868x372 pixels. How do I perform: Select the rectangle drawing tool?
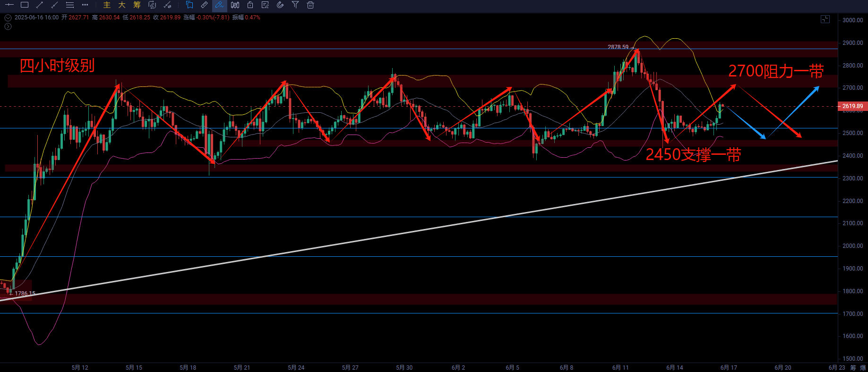click(25, 5)
